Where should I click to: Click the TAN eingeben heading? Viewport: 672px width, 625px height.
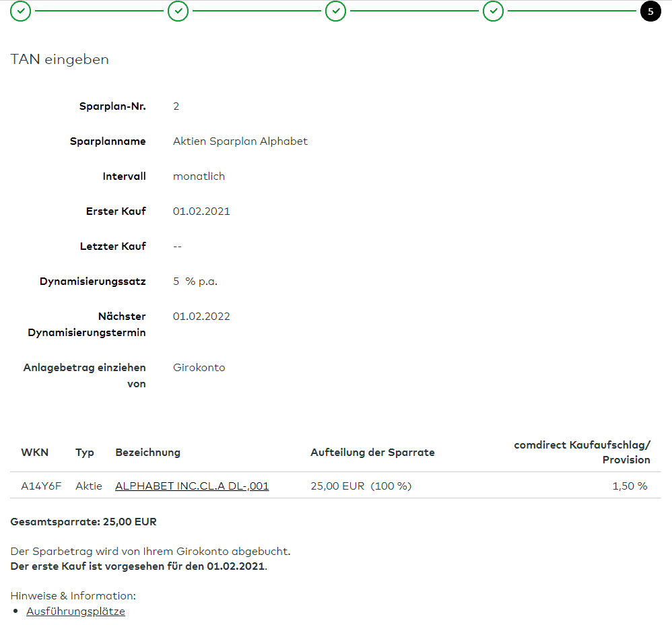[59, 59]
